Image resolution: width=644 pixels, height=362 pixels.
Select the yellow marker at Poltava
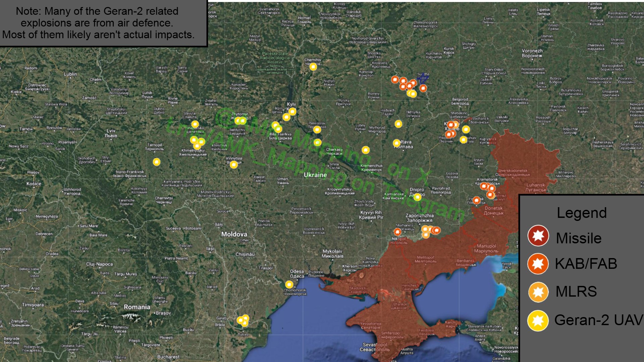coord(397,143)
